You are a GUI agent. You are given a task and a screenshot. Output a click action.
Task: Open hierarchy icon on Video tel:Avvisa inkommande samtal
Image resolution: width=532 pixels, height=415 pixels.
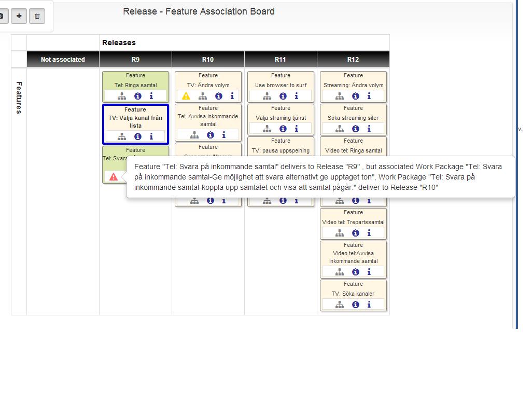[x=340, y=272]
